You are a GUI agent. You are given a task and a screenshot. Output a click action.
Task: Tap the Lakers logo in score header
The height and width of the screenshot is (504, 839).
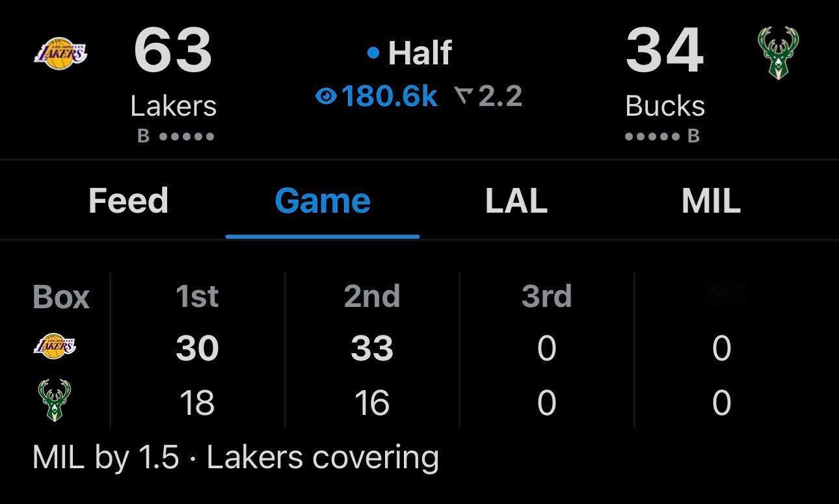pyautogui.click(x=60, y=53)
